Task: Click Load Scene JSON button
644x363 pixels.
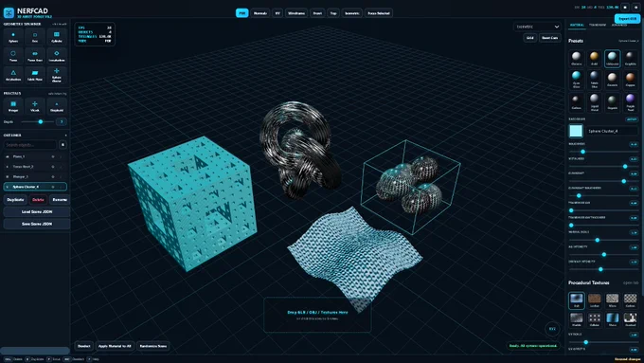Action: tap(37, 212)
